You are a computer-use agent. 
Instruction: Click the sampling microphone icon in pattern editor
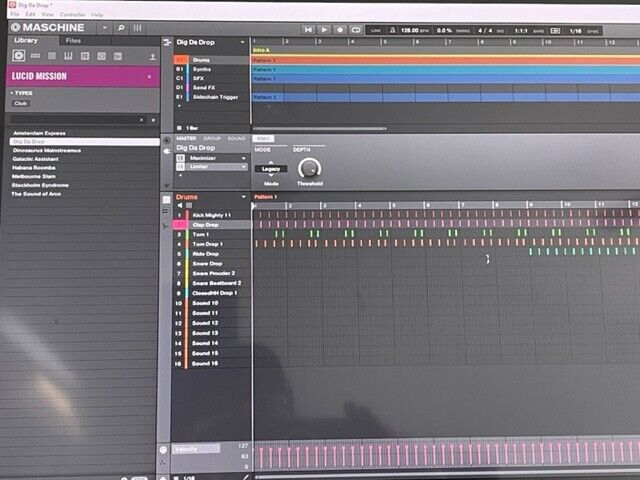coord(165,226)
